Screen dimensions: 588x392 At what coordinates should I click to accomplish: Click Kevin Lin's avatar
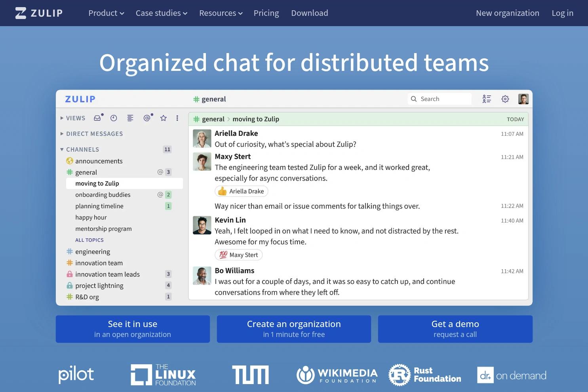(202, 225)
